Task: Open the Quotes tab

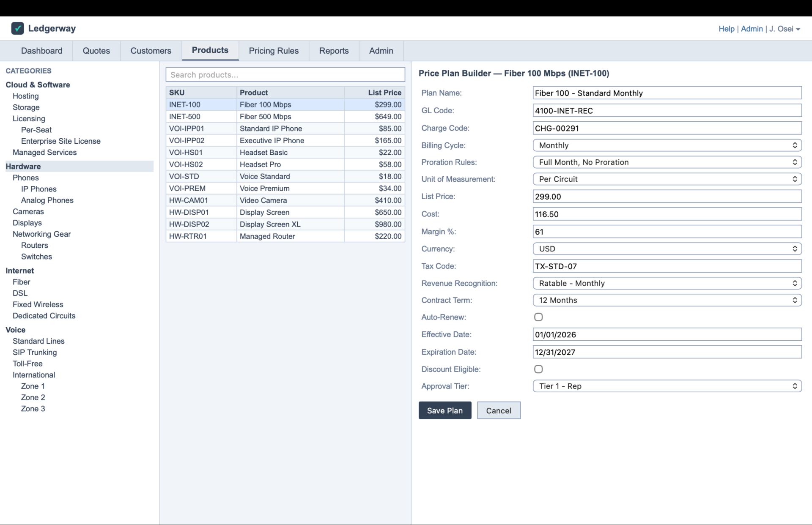Action: click(x=96, y=51)
